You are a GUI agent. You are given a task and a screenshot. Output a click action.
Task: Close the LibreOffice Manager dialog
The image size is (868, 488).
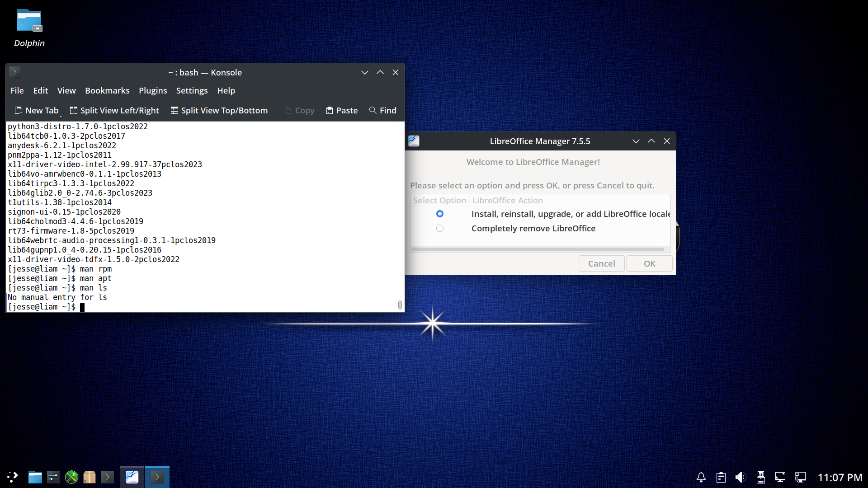(x=667, y=141)
